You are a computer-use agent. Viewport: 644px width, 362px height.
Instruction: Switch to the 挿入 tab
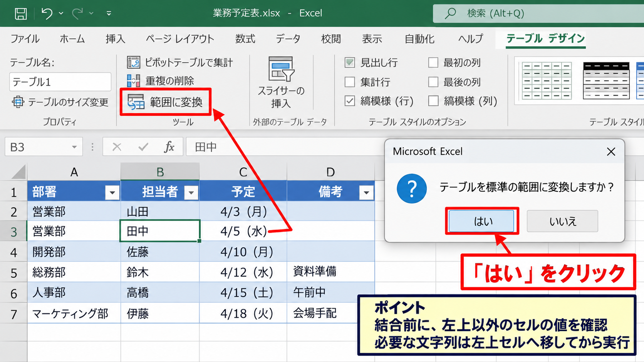click(116, 39)
